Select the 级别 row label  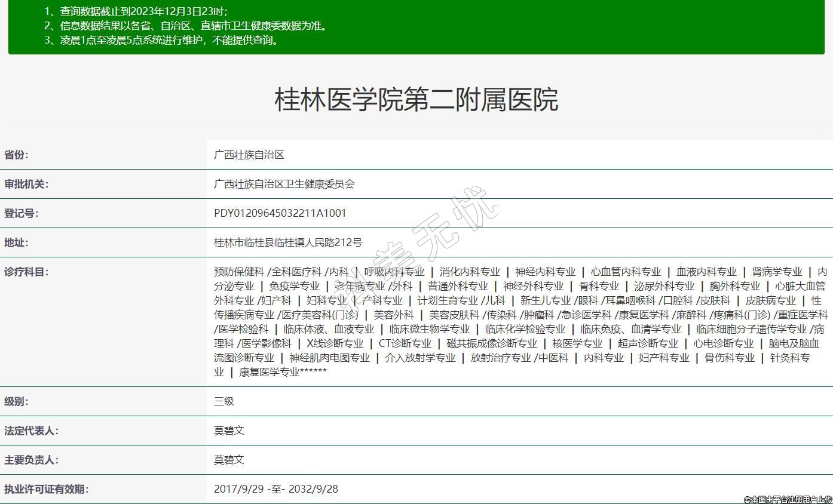17,401
